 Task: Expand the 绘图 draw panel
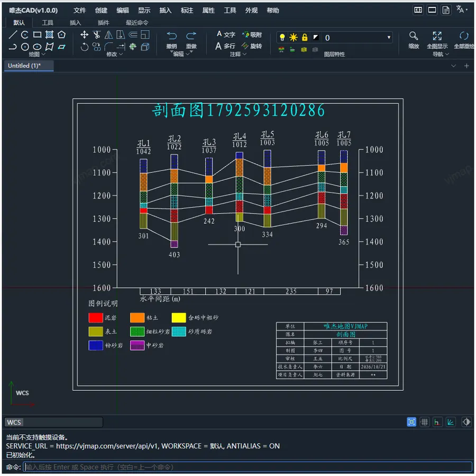(x=36, y=54)
